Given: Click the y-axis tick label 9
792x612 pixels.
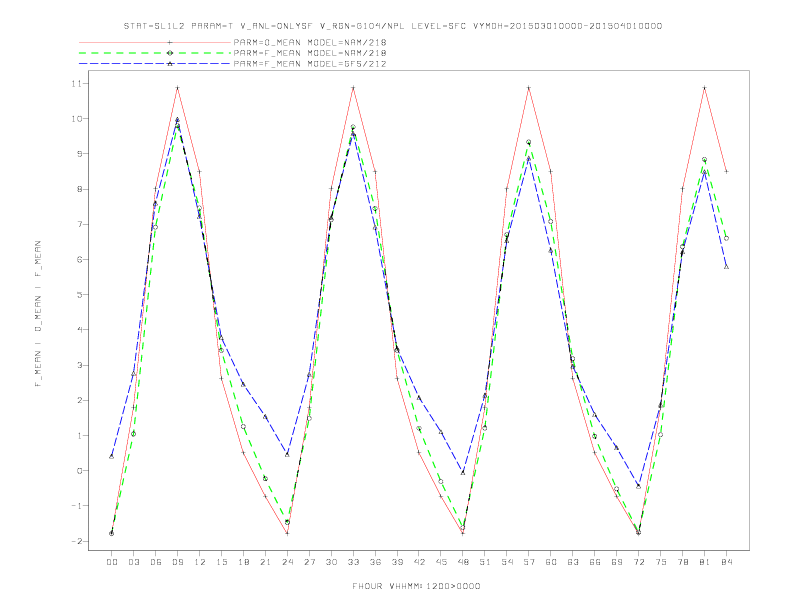Looking at the screenshot, I should pos(79,154).
